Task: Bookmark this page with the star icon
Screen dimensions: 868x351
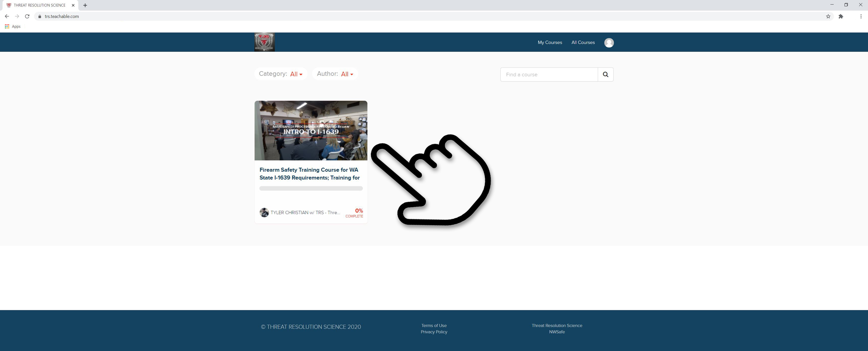Action: (x=828, y=16)
